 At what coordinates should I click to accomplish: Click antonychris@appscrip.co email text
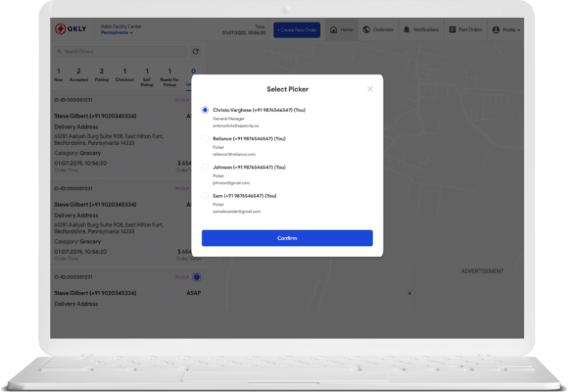(x=236, y=126)
